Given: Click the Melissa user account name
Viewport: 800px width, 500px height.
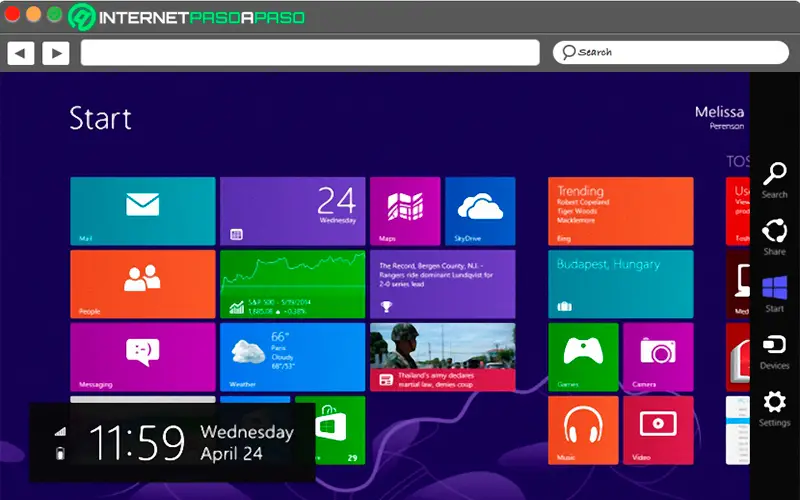Looking at the screenshot, I should (x=719, y=117).
